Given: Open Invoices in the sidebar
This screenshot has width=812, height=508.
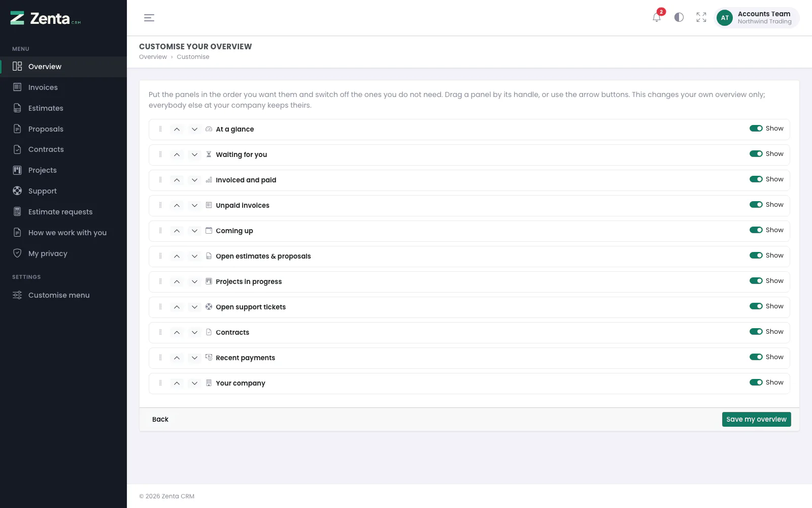Looking at the screenshot, I should 63,87.
